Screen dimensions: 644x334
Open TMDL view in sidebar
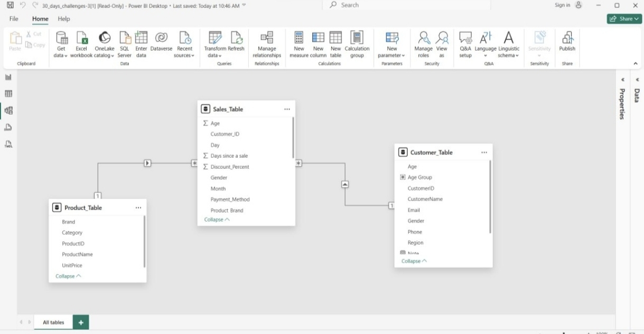[8, 144]
